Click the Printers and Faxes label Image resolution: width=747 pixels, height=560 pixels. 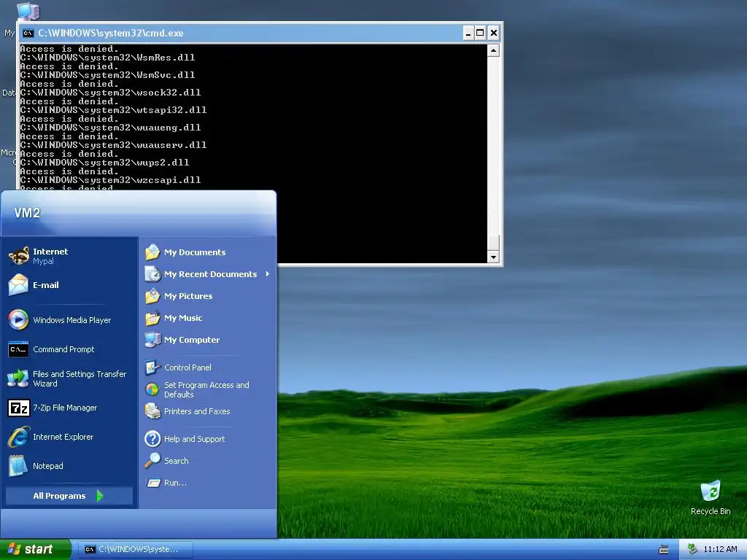click(x=197, y=411)
